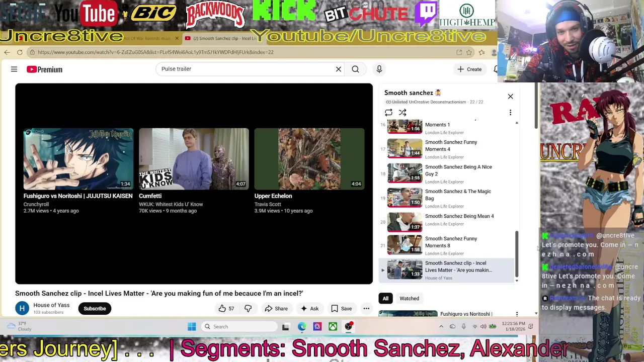Open House of Yass channel name link
The height and width of the screenshot is (362, 644).
[51, 305]
